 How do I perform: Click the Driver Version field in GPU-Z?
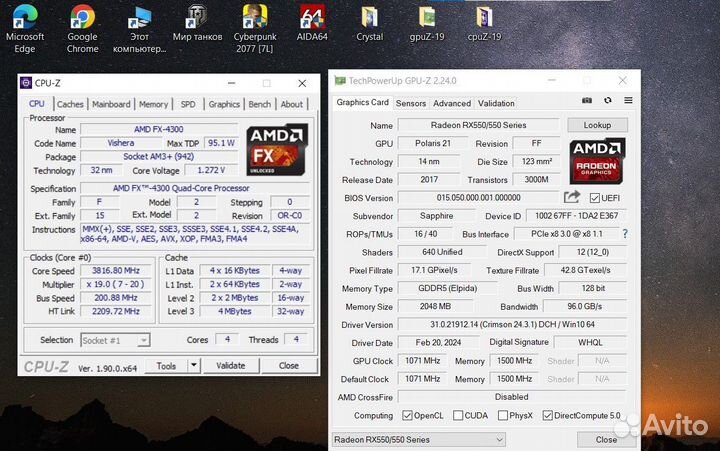point(512,324)
